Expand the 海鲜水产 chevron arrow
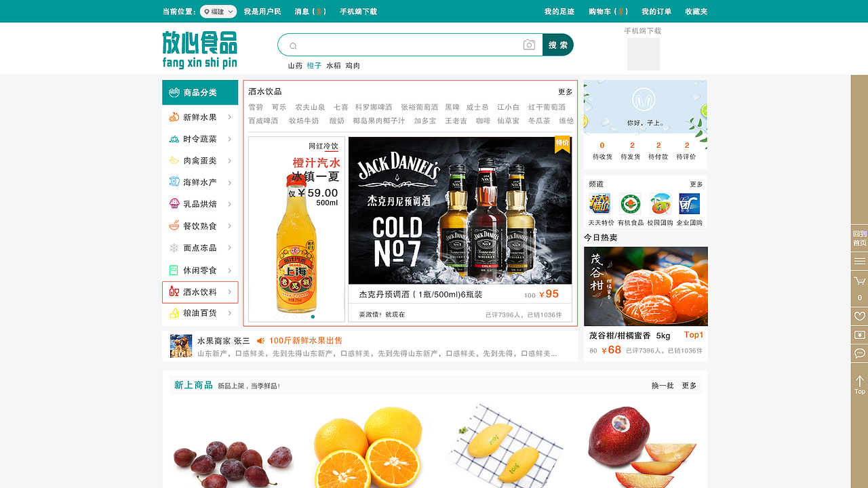 pos(230,182)
